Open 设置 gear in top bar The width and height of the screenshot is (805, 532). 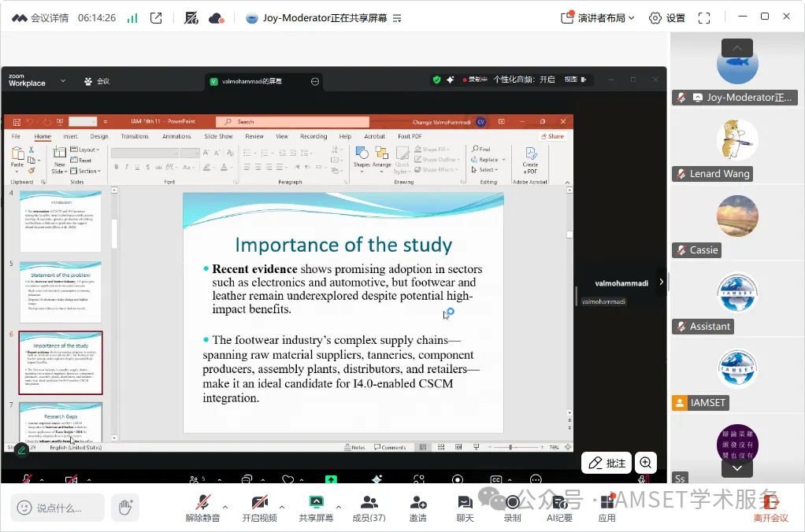tap(667, 18)
